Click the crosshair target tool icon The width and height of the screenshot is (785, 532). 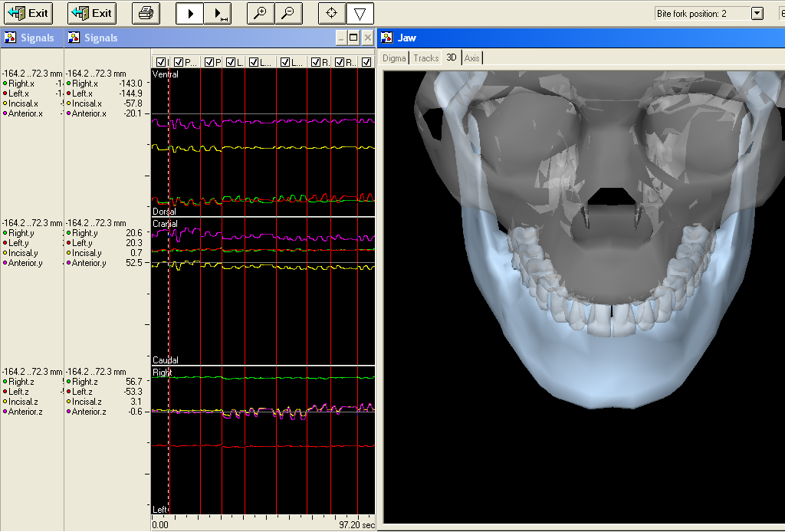pos(331,13)
